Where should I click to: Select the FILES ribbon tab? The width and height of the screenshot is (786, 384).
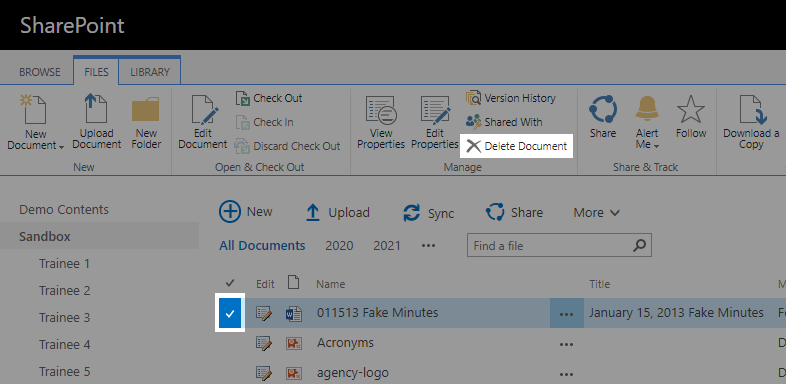(x=96, y=72)
